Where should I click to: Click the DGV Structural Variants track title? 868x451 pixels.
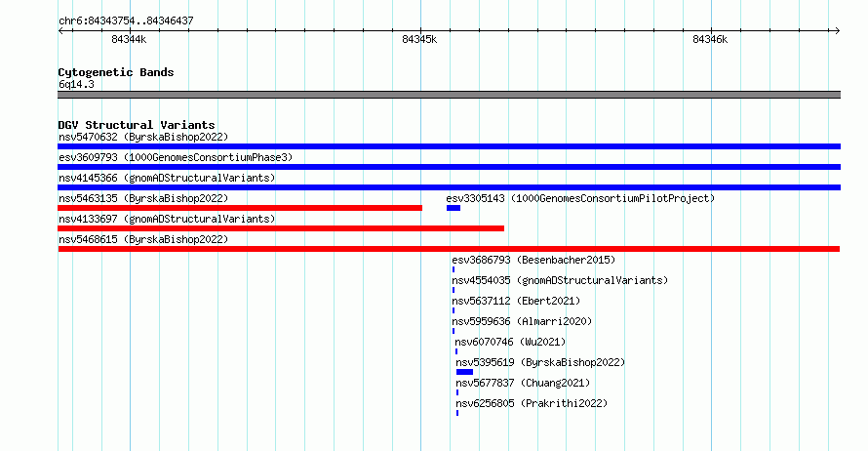pyautogui.click(x=137, y=125)
